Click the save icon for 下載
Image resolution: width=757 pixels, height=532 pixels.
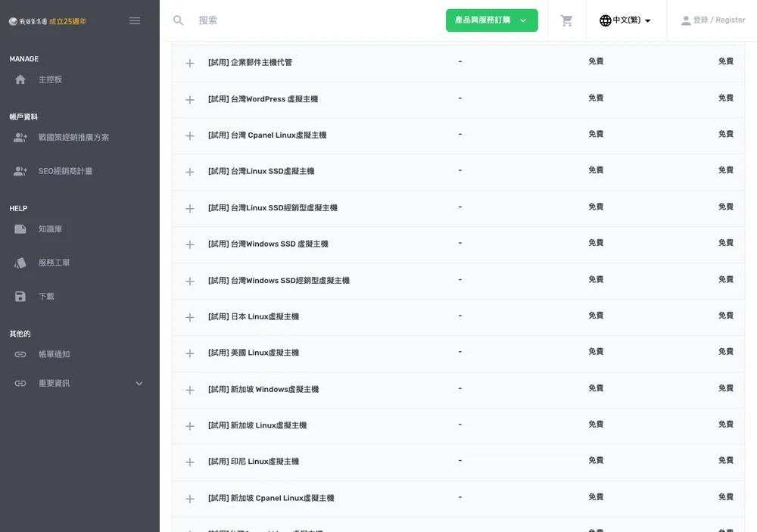coord(20,297)
